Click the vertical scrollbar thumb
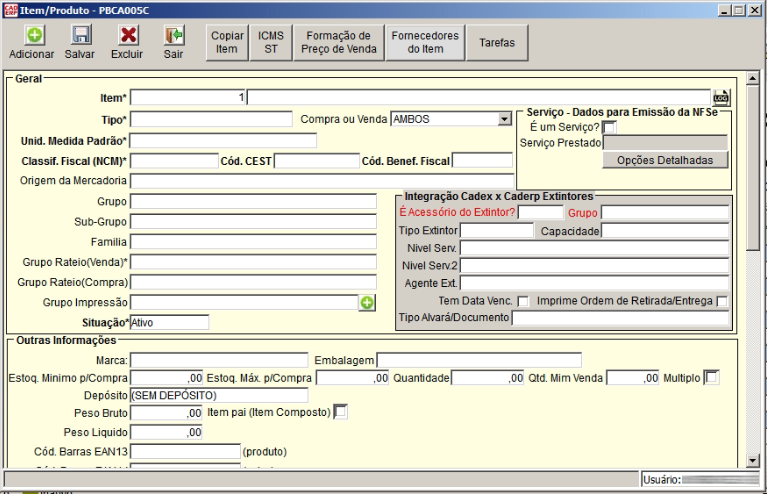 point(752,168)
